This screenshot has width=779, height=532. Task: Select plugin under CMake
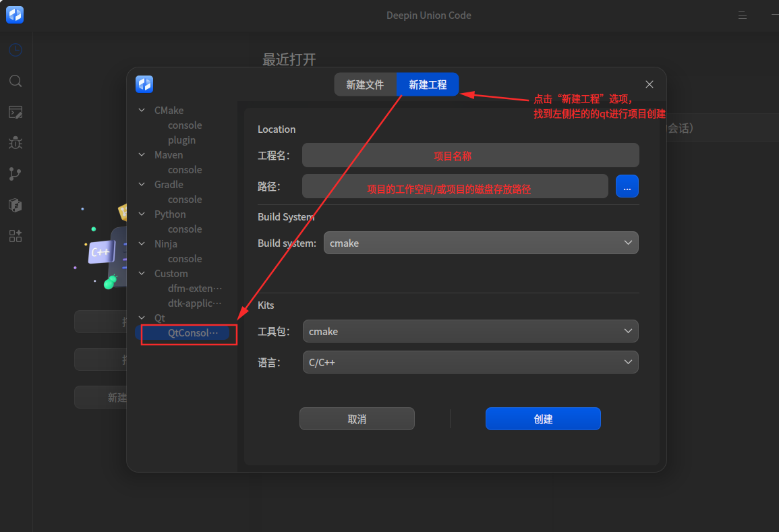point(182,140)
